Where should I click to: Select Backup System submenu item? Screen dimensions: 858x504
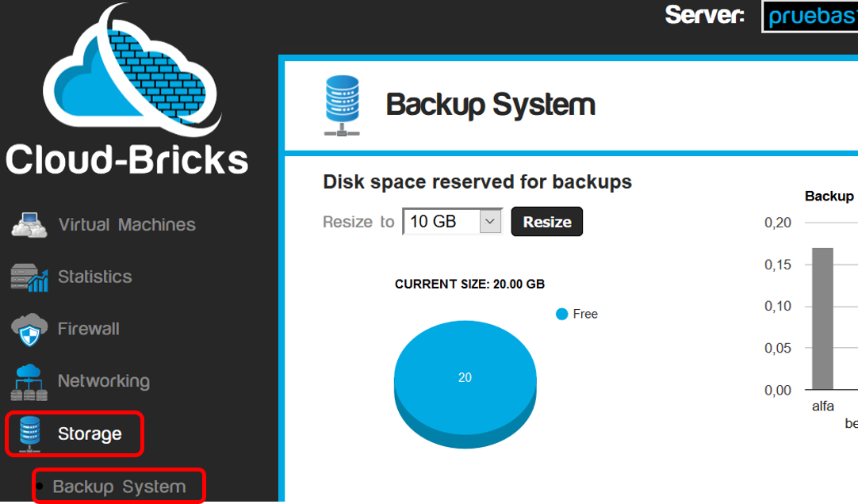119,487
